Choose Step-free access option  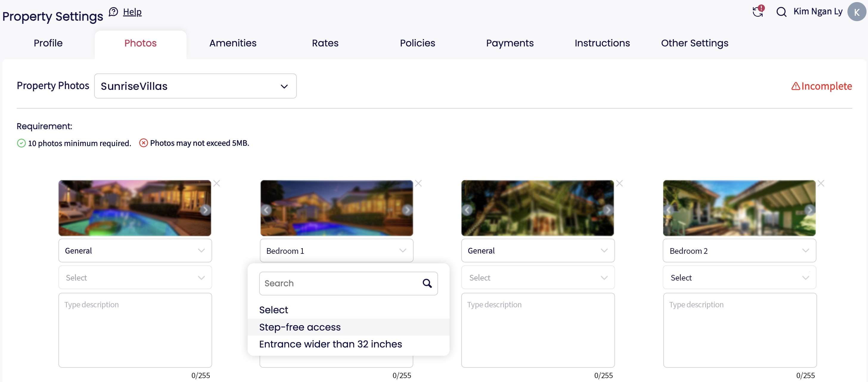[299, 327]
